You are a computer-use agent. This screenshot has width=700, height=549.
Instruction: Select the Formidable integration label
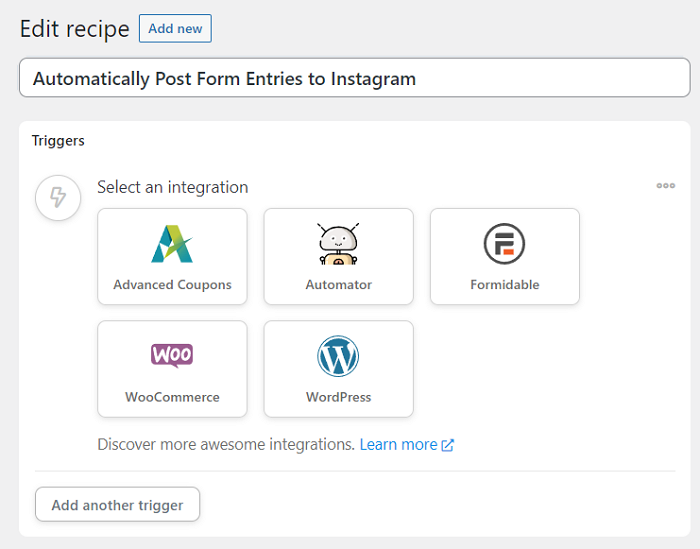504,285
